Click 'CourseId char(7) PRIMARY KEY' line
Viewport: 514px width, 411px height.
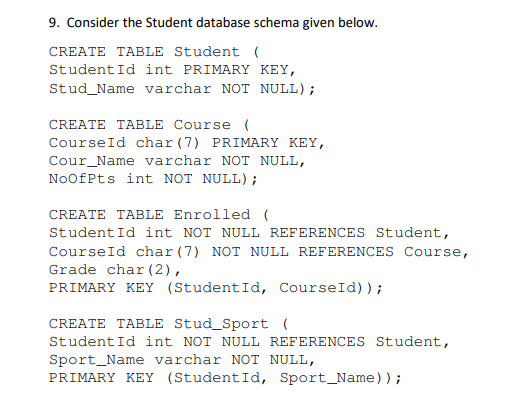point(187,143)
